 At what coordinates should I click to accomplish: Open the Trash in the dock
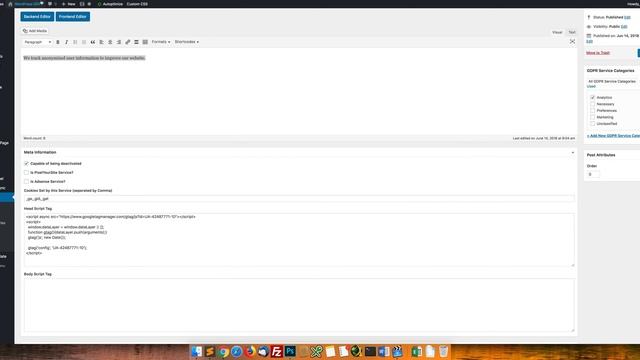point(444,351)
